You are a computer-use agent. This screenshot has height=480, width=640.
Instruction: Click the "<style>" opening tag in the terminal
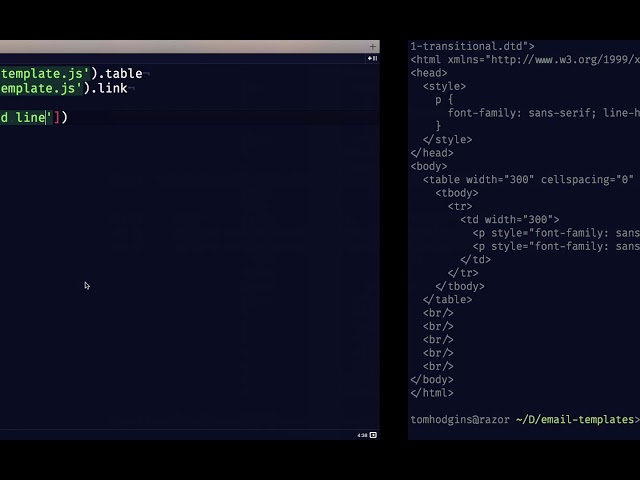[444, 87]
